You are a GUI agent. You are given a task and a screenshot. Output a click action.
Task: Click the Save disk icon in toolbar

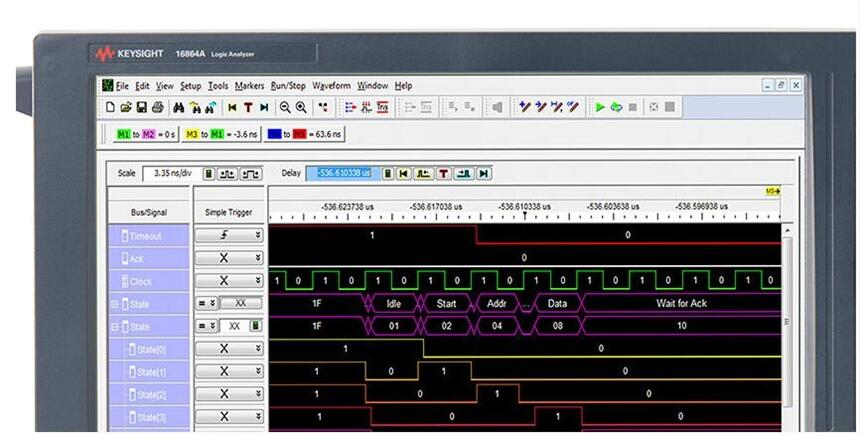point(141,107)
